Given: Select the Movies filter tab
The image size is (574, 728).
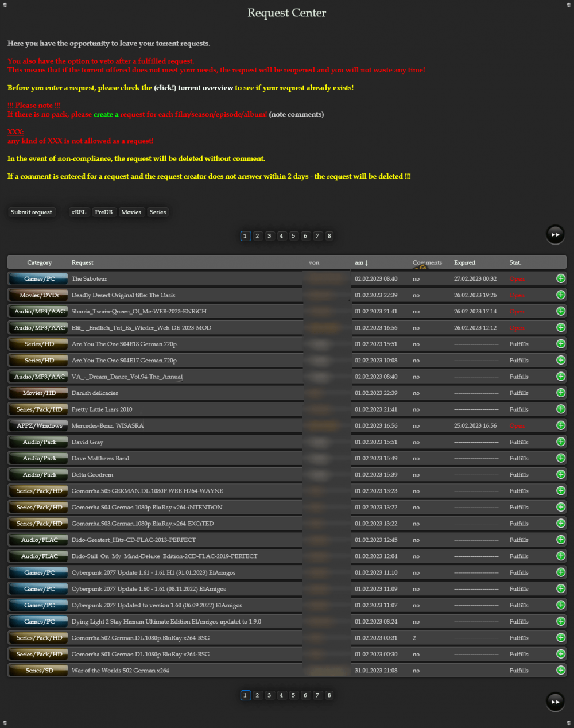Looking at the screenshot, I should (131, 212).
